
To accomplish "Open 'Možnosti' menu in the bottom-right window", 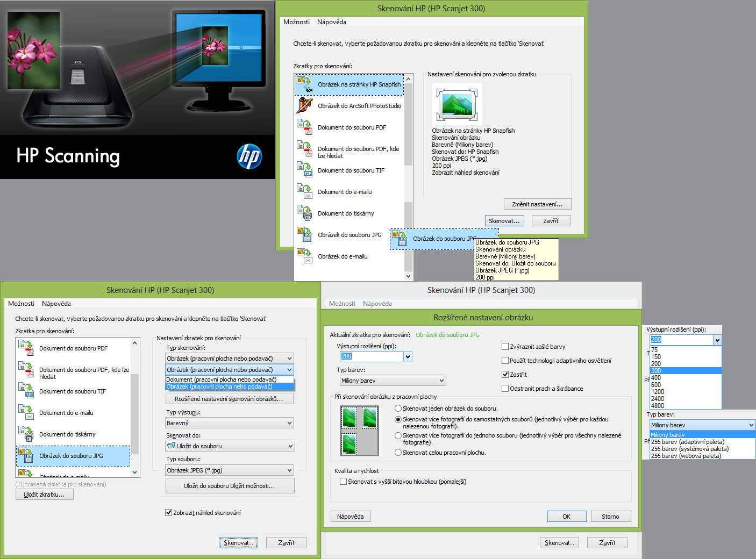I will point(342,304).
